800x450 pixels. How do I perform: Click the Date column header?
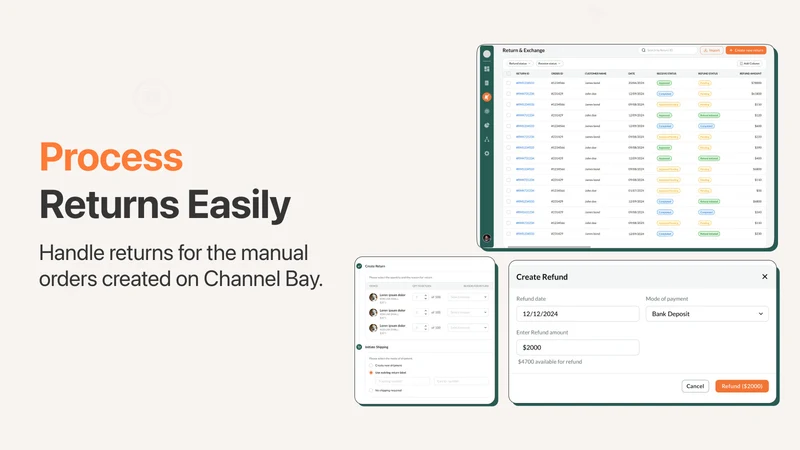(632, 73)
